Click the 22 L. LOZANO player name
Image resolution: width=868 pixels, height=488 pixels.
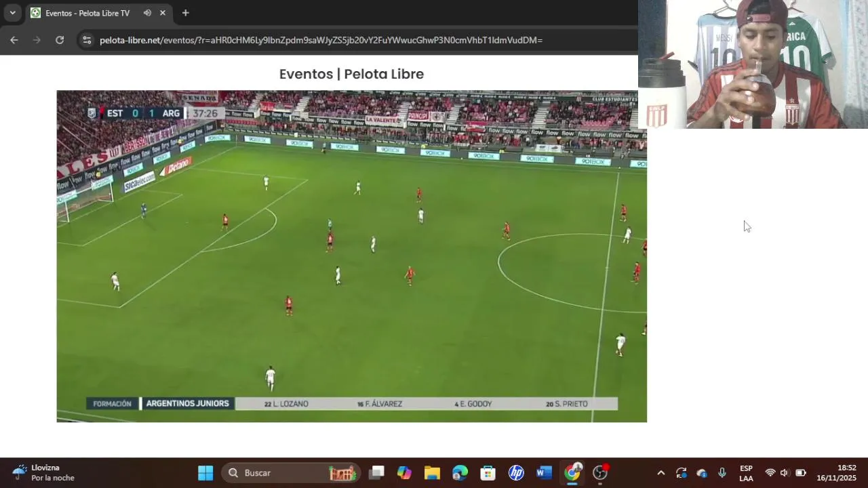pyautogui.click(x=286, y=404)
